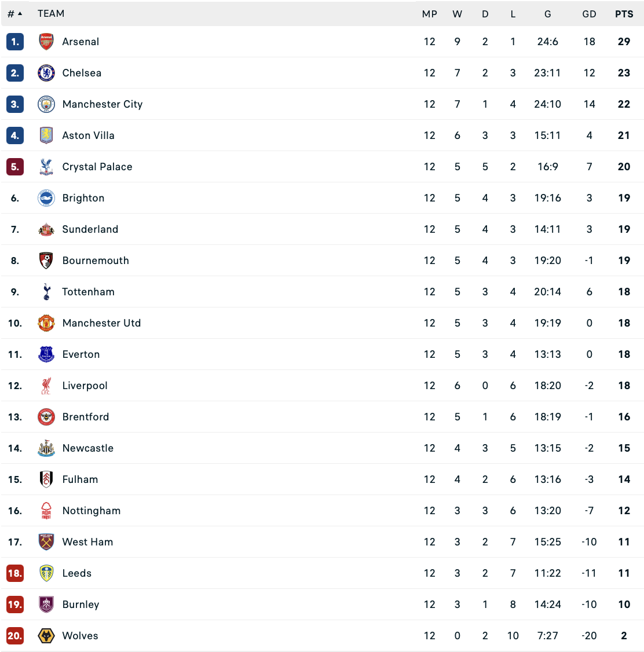Screen dimensions: 644x652
Task: Click the Arsenal club crest icon
Action: 46,42
